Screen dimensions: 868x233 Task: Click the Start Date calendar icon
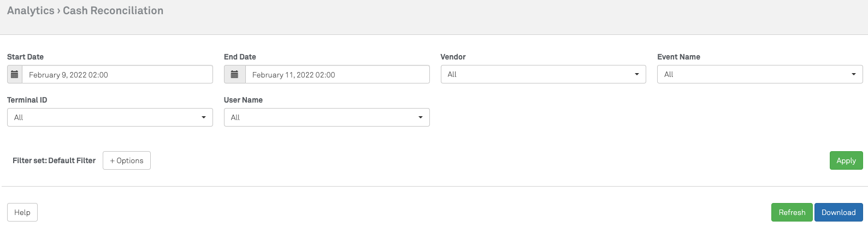(15, 75)
